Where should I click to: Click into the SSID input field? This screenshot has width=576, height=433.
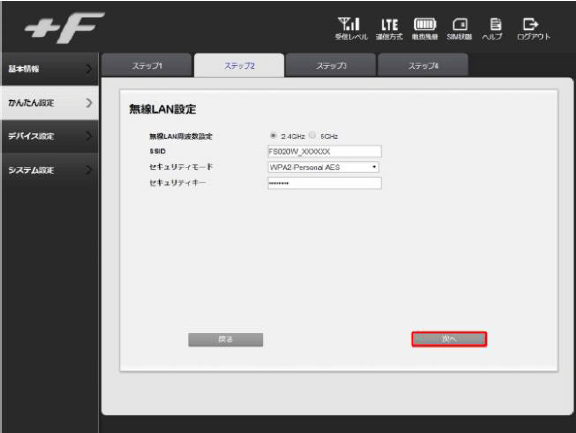325,151
